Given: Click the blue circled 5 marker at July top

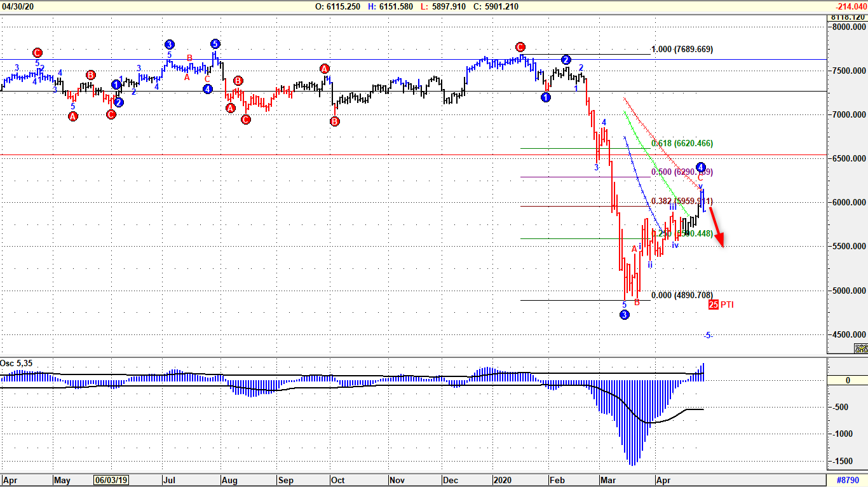Looking at the screenshot, I should point(214,44).
